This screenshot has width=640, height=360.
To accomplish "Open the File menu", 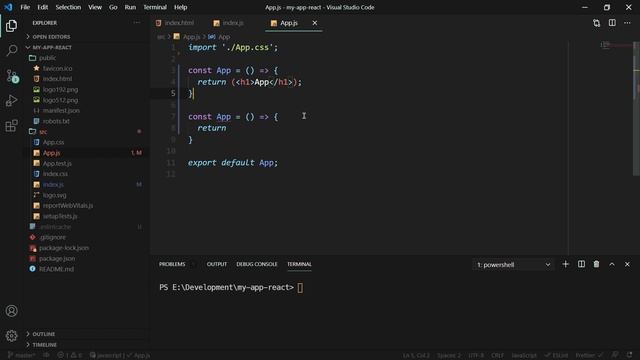I will pyautogui.click(x=25, y=7).
